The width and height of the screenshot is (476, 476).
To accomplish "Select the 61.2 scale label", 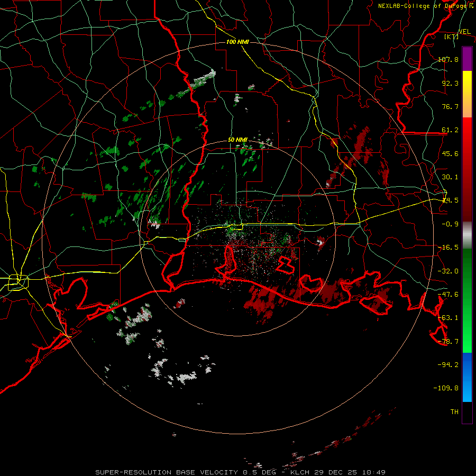I will [x=450, y=130].
